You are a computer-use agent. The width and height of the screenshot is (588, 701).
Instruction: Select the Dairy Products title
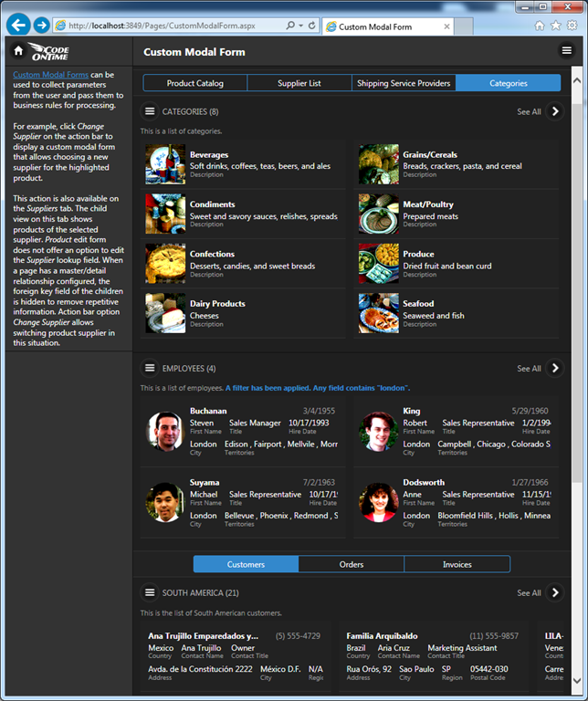click(x=217, y=304)
